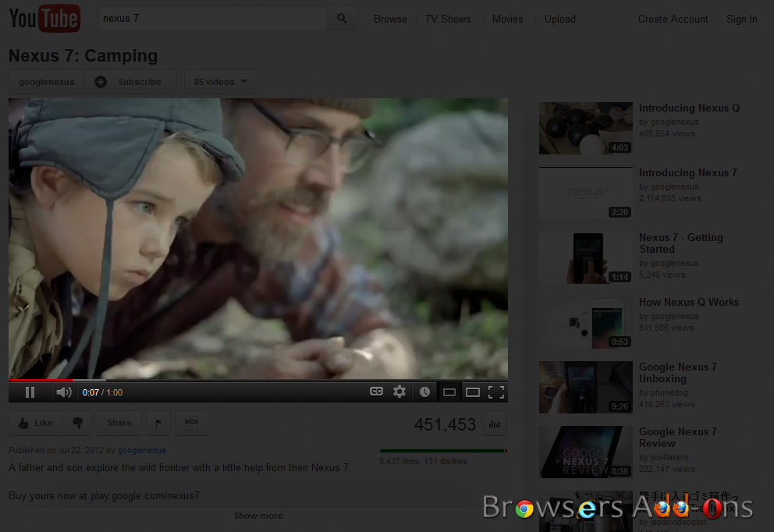Pause the video playback
Screen dimensions: 774x532
pyautogui.click(x=30, y=392)
